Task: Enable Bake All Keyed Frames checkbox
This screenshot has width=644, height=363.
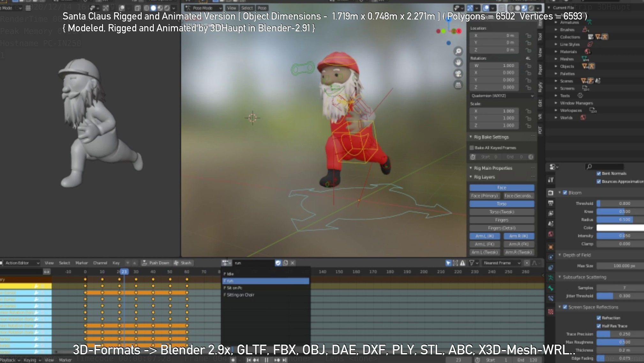Action: (x=472, y=148)
